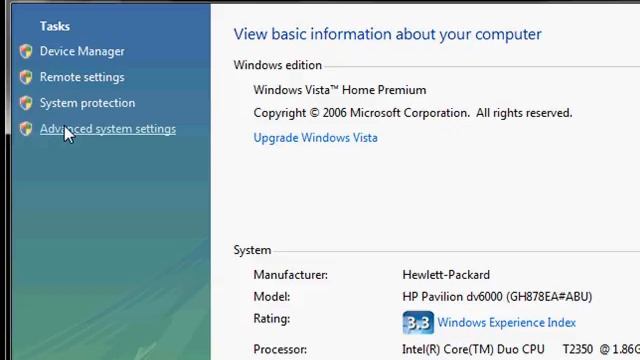Open Remote settings link
This screenshot has height=360, width=640.
tap(82, 77)
